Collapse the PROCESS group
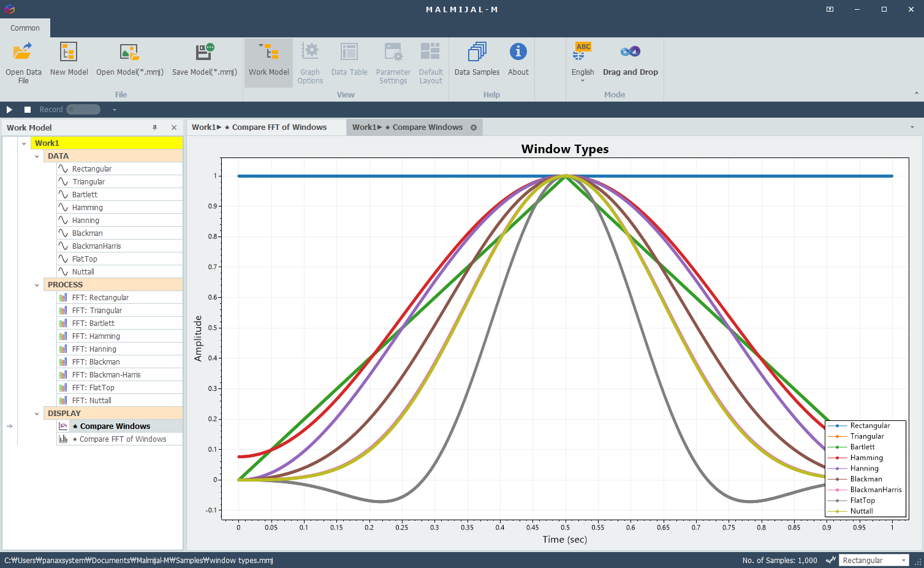This screenshot has height=568, width=924. pyautogui.click(x=37, y=285)
